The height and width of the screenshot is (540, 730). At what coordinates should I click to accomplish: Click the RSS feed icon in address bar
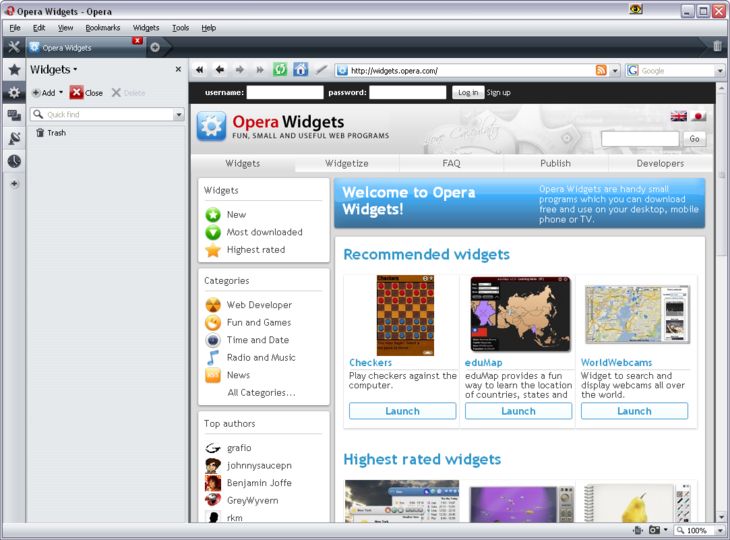click(601, 70)
